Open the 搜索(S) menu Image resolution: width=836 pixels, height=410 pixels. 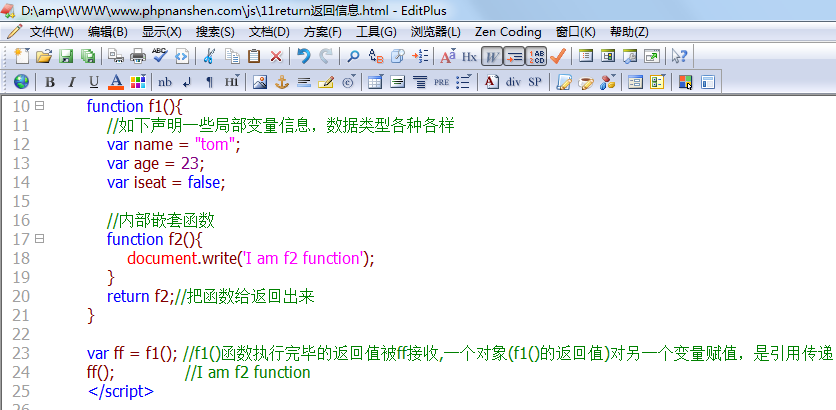point(215,32)
